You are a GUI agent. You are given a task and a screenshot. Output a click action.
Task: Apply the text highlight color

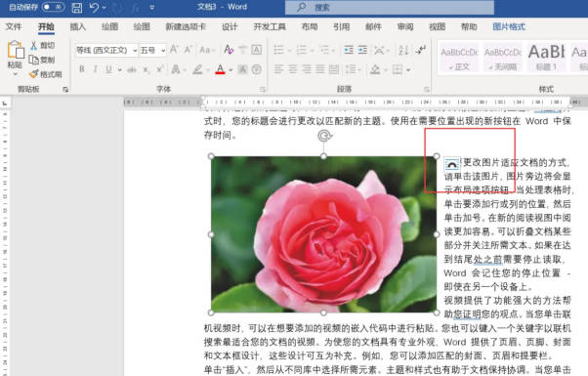click(197, 69)
